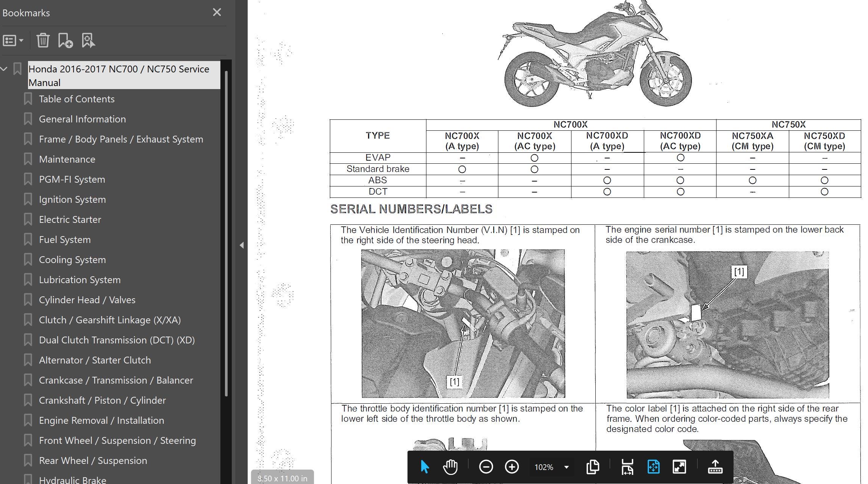Viewport: 868px width, 484px height.
Task: Go to the Lubrication System bookmark
Action: 80,280
